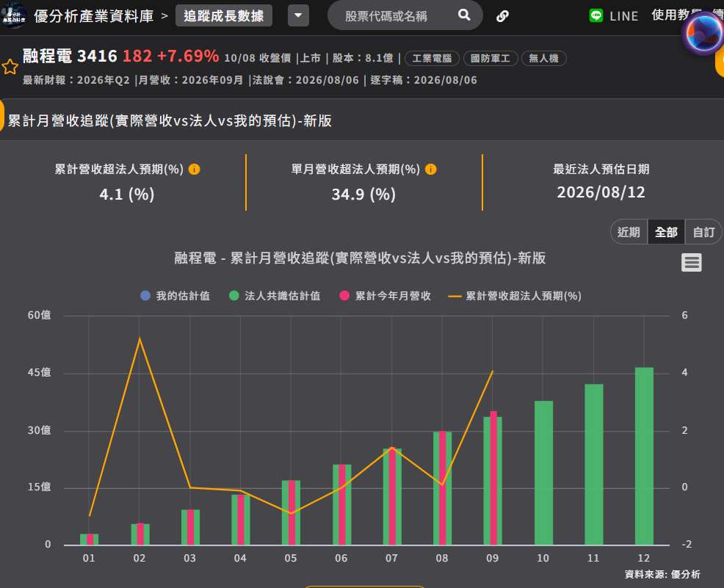Toggle 法人共識估計值 legend series
The image size is (724, 588).
[275, 296]
